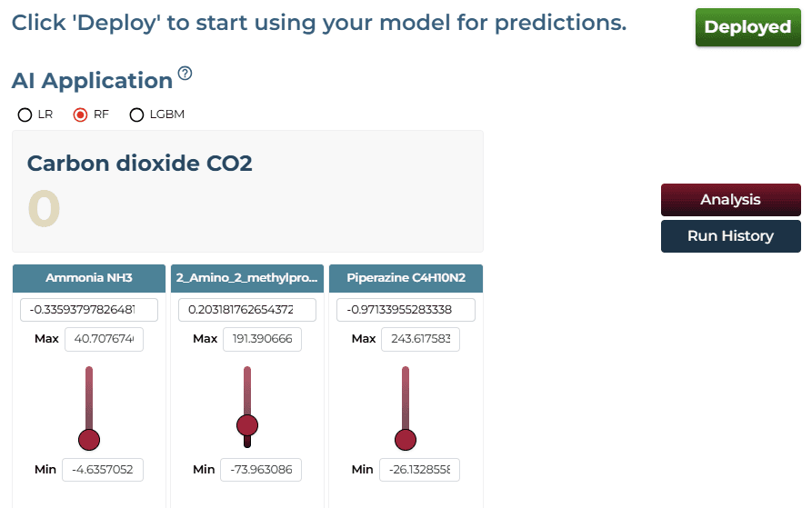Select the LGBM model radio button

coord(136,115)
